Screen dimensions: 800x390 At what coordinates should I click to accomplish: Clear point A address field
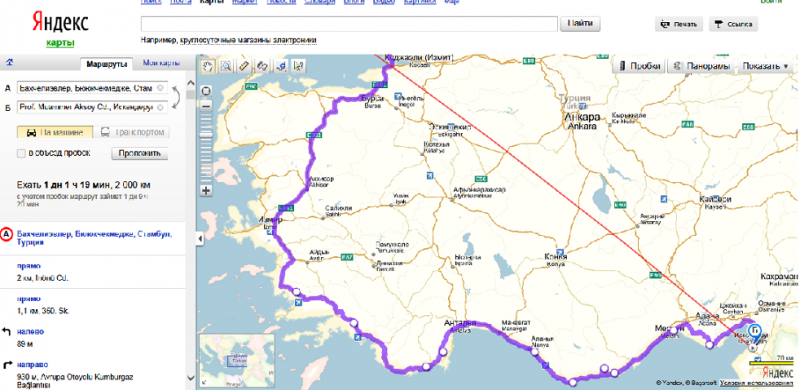[x=161, y=88]
